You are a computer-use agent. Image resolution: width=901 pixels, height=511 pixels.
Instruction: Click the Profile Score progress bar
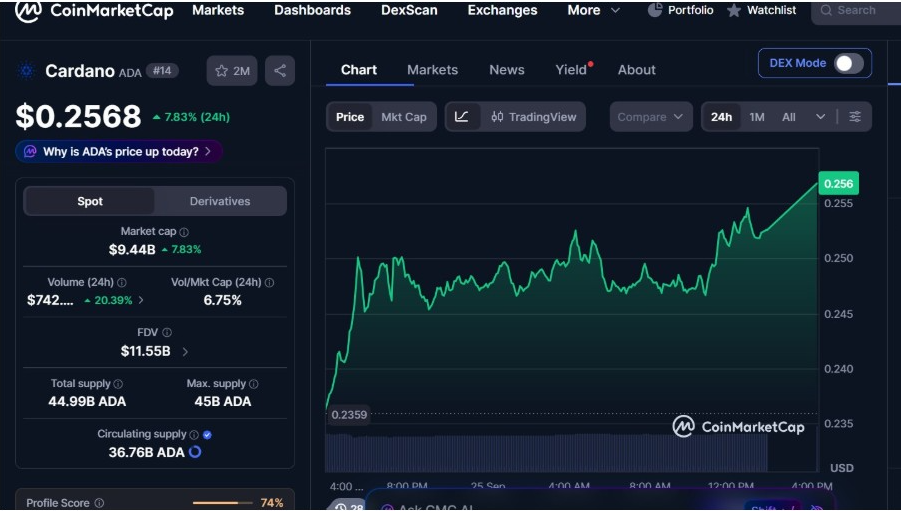click(222, 503)
